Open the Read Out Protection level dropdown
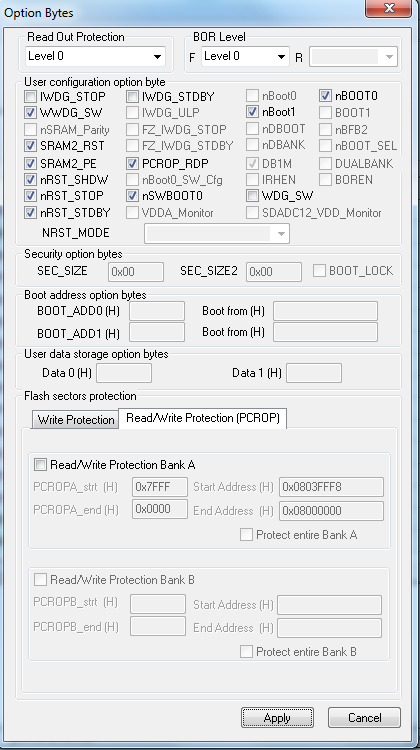The width and height of the screenshot is (420, 750). tap(95, 56)
